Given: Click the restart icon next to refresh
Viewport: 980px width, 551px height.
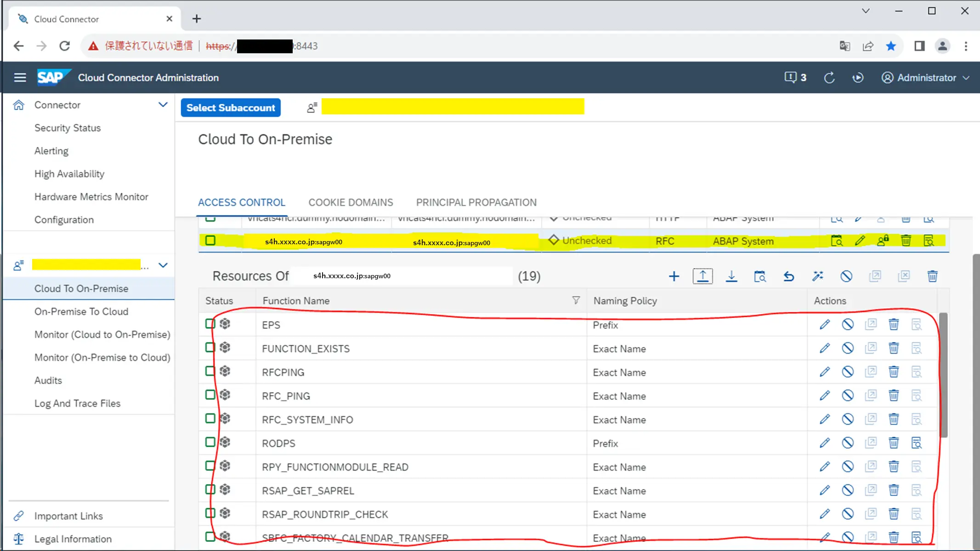Looking at the screenshot, I should pos(858,78).
